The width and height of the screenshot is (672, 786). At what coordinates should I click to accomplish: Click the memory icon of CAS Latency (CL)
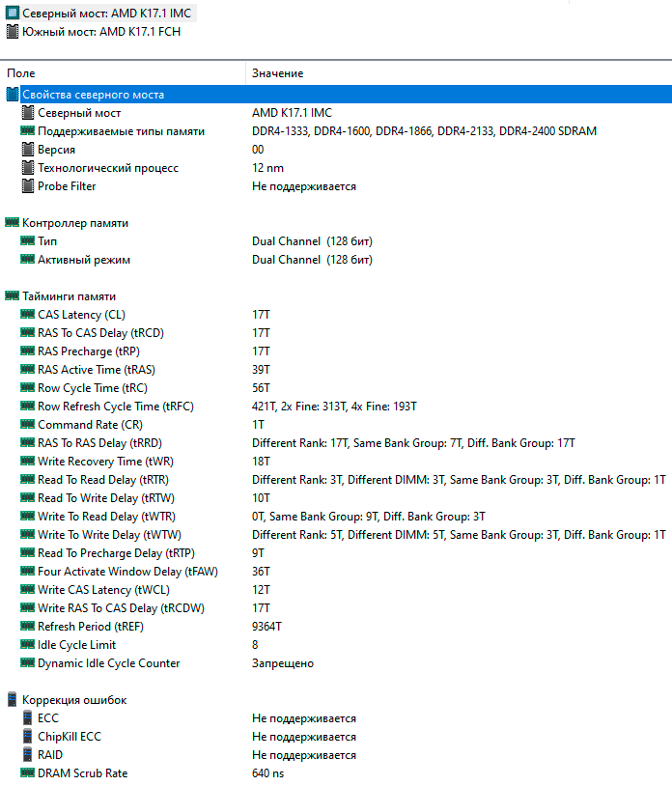pos(28,314)
